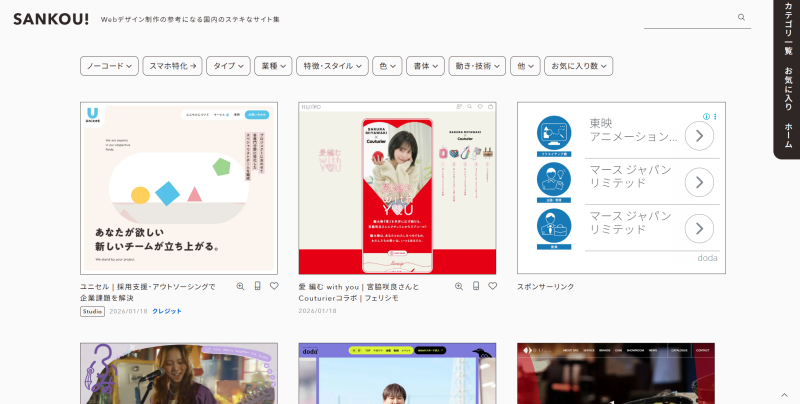Select ホーム in the side tab
Image resolution: width=800 pixels, height=404 pixels.
[x=787, y=135]
